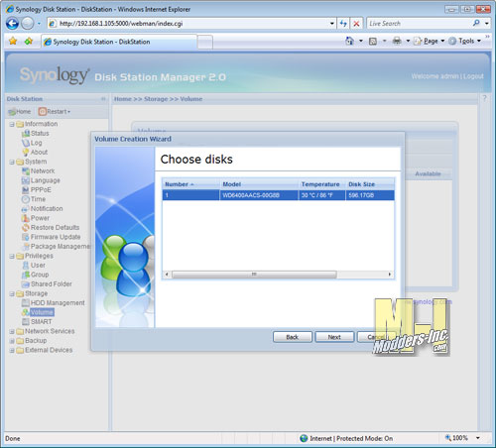Click the Model column header
Screen dimensions: 496x448
coord(259,184)
